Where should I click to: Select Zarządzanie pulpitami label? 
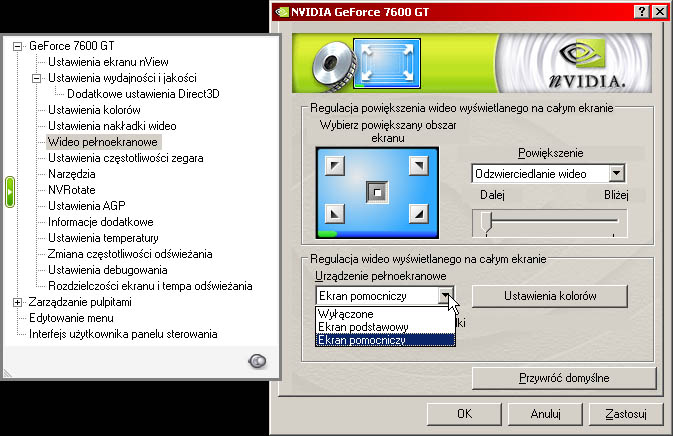80,303
